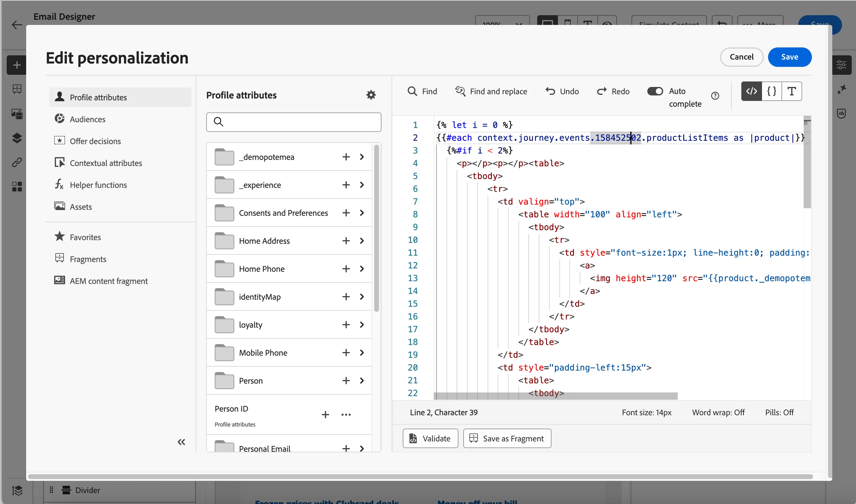Toggle the Auto complete switch
Viewport: 856px width, 504px height.
click(655, 91)
